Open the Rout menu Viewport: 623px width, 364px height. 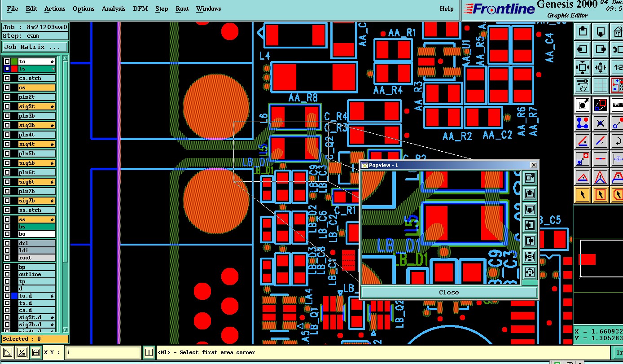[x=182, y=9]
